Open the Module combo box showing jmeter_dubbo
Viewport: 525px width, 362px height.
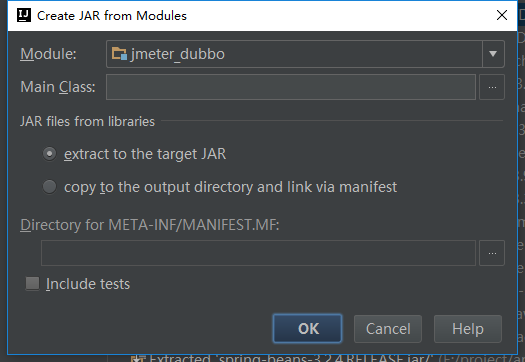tap(305, 54)
